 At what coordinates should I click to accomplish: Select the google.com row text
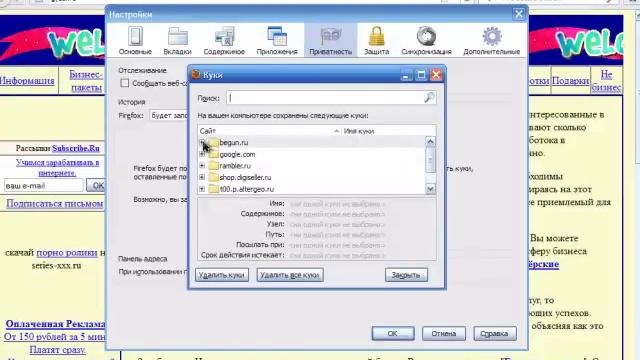237,154
